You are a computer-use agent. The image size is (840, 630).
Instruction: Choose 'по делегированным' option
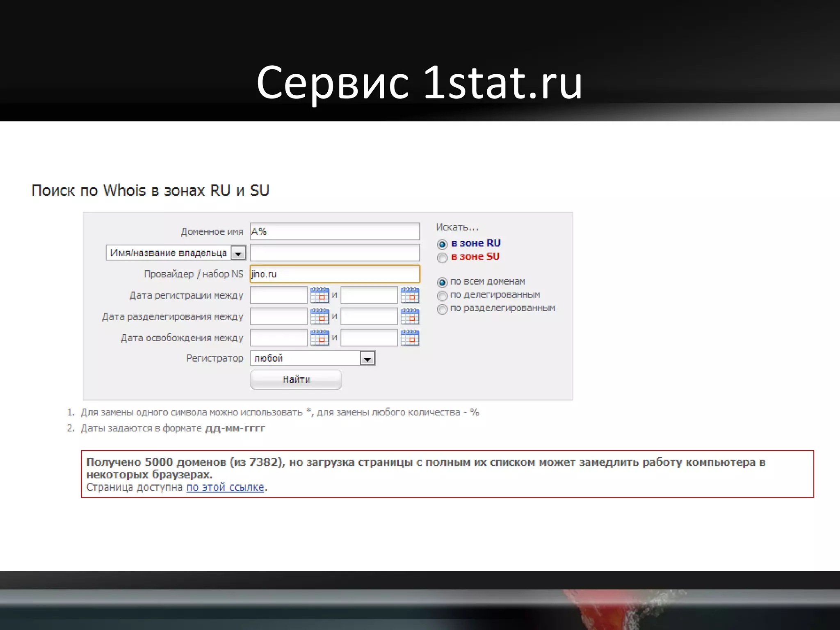442,296
